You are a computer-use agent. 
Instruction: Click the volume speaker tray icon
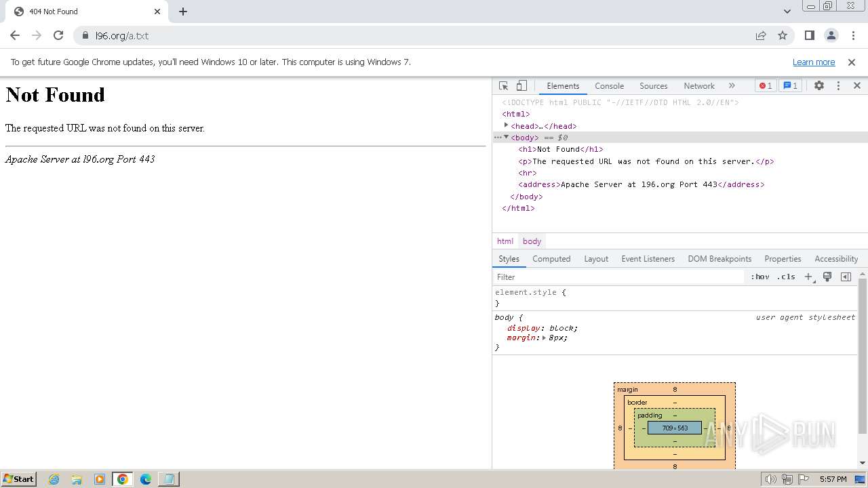click(770, 479)
